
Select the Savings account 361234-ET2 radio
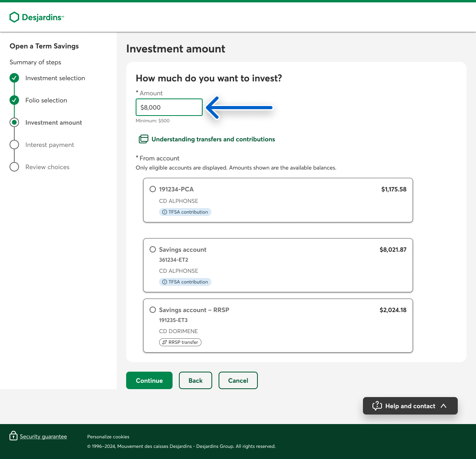coord(153,249)
